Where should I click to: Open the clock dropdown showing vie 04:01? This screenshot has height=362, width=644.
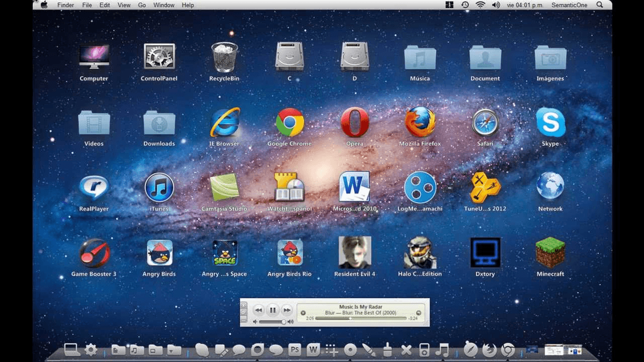[x=528, y=5]
